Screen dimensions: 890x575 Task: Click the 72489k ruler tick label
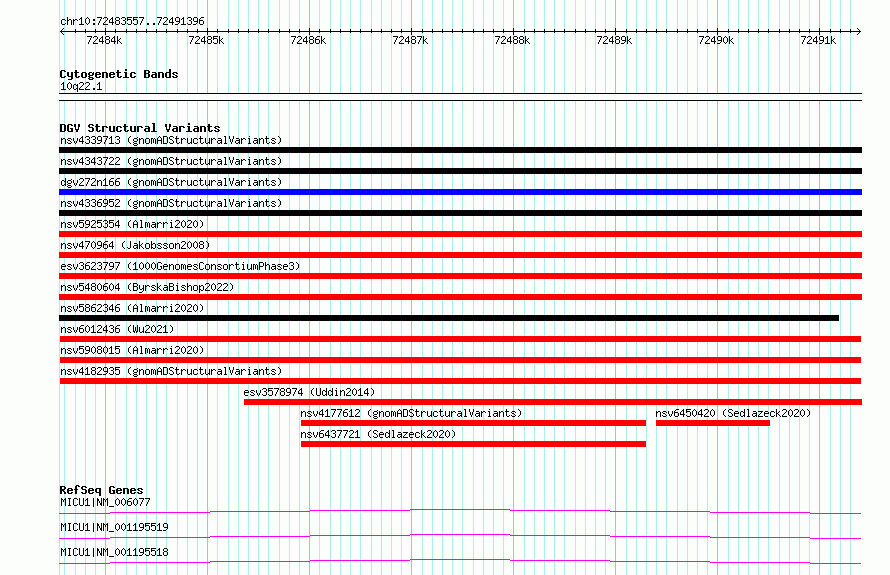pos(614,40)
